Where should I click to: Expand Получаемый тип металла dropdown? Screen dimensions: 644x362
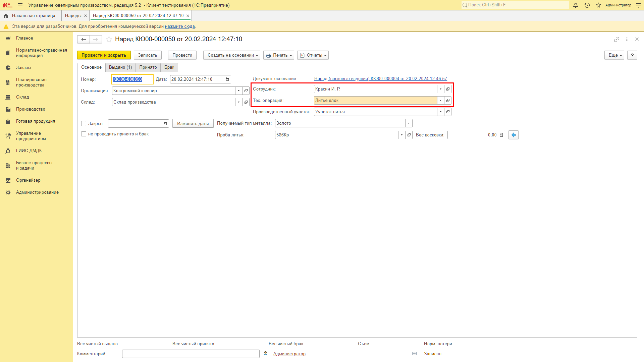coord(409,123)
